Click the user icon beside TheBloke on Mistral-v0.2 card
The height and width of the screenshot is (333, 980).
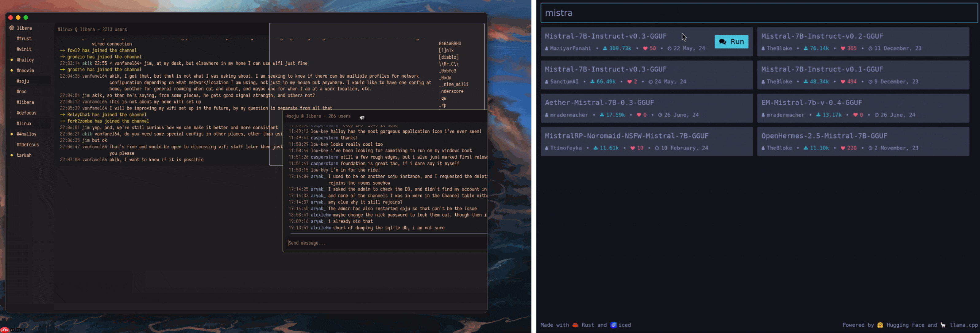pyautogui.click(x=763, y=48)
